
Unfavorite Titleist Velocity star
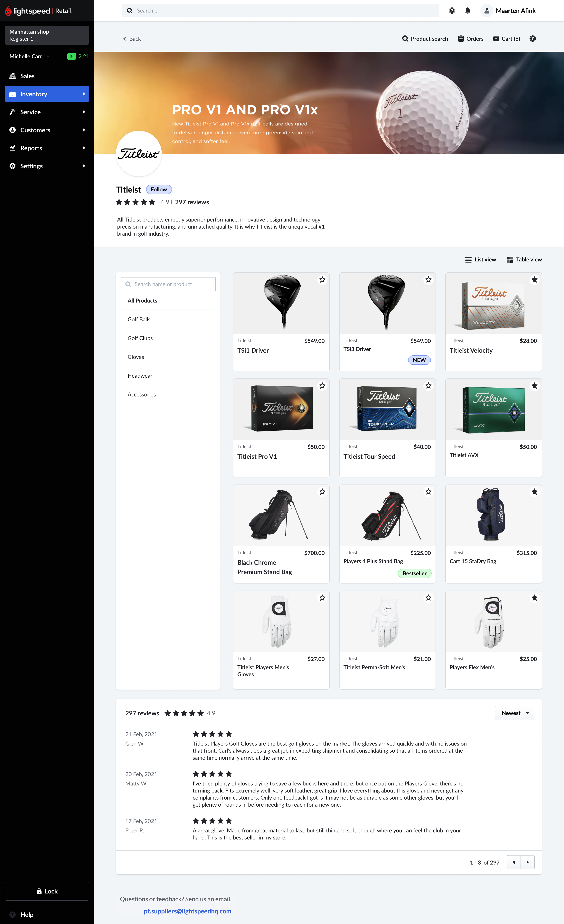[x=535, y=280]
